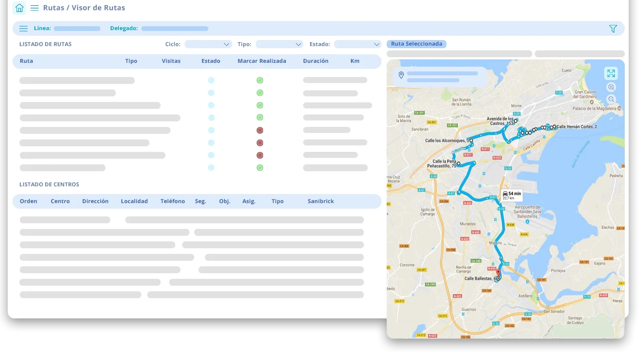Toggle first row's green Marcar Realizada check
Image resolution: width=639 pixels, height=364 pixels.
point(260,80)
